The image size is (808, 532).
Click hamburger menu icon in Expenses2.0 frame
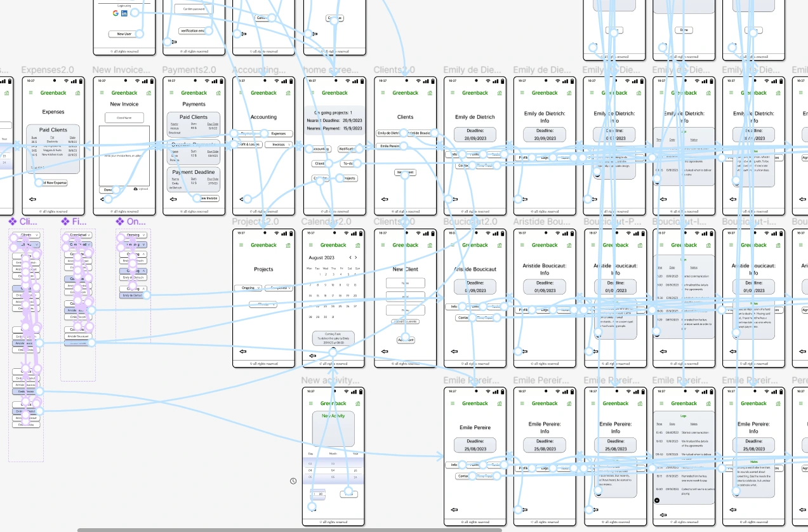click(x=30, y=93)
